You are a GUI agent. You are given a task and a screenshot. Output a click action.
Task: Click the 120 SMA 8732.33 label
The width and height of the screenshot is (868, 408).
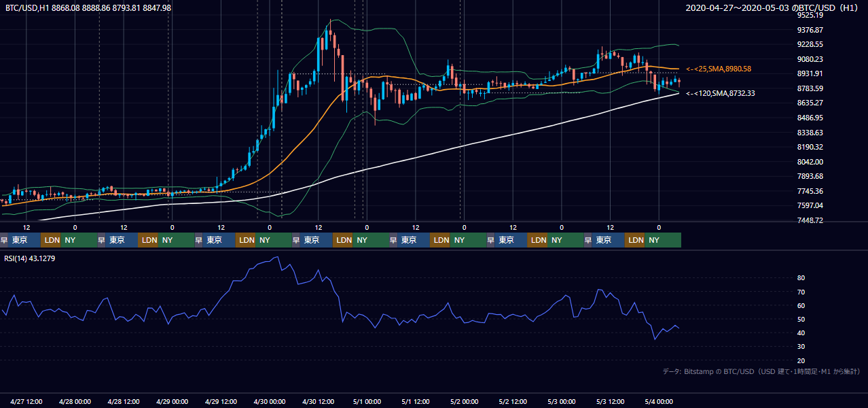(x=721, y=93)
